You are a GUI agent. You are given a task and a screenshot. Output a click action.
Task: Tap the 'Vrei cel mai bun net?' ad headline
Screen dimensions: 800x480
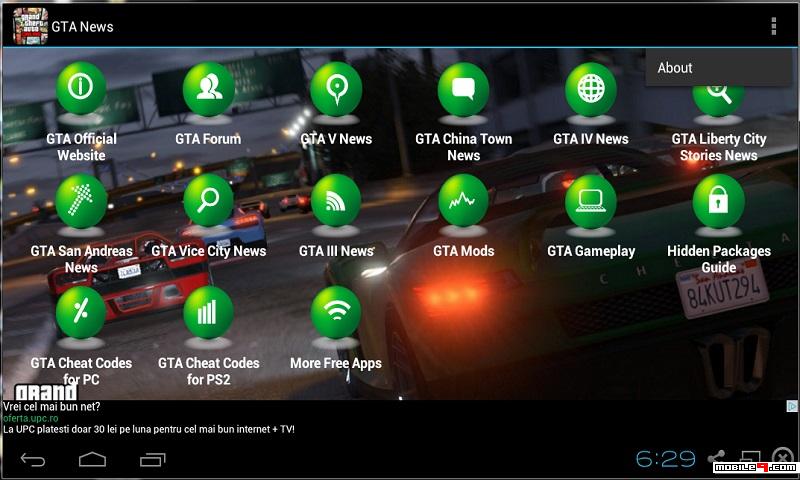[52, 407]
